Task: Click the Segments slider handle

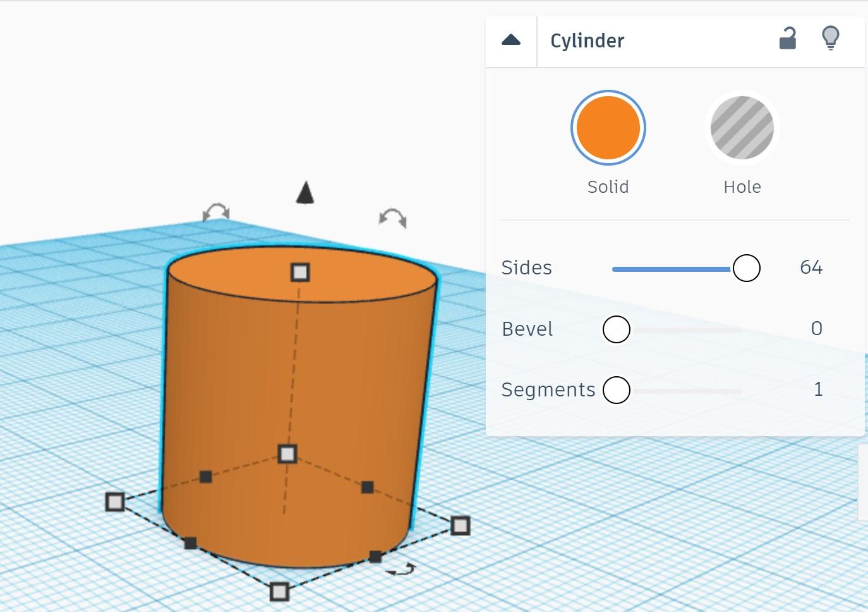Action: click(617, 390)
